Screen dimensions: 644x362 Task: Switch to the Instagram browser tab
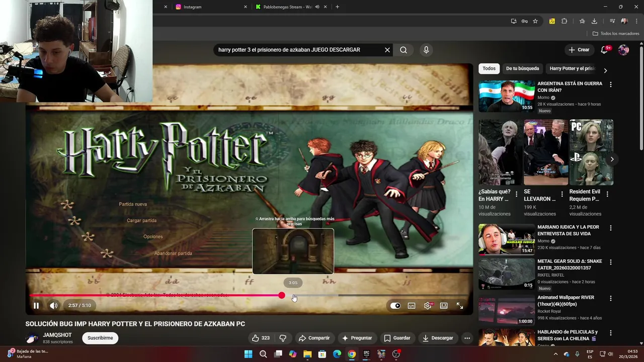pyautogui.click(x=211, y=7)
